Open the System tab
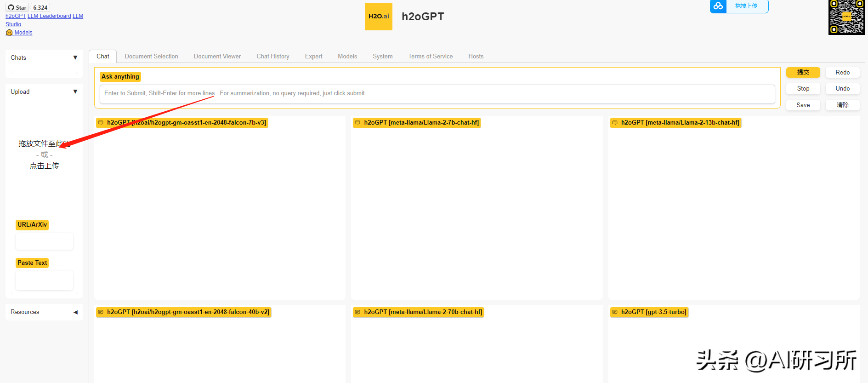Screen dimensions: 868x383 383,56
